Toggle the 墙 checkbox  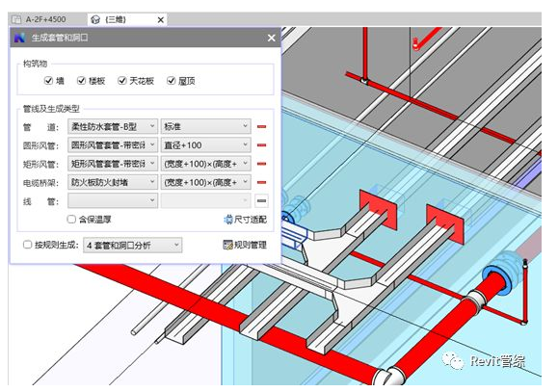48,81
